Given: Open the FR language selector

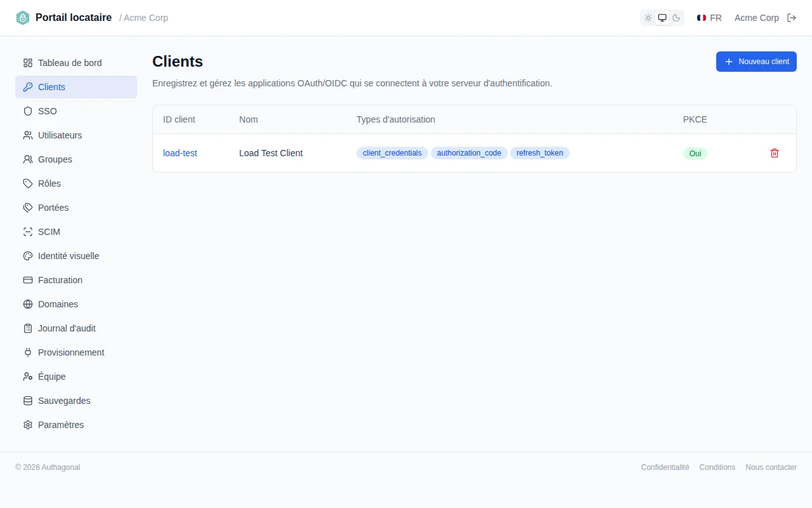Looking at the screenshot, I should [709, 18].
